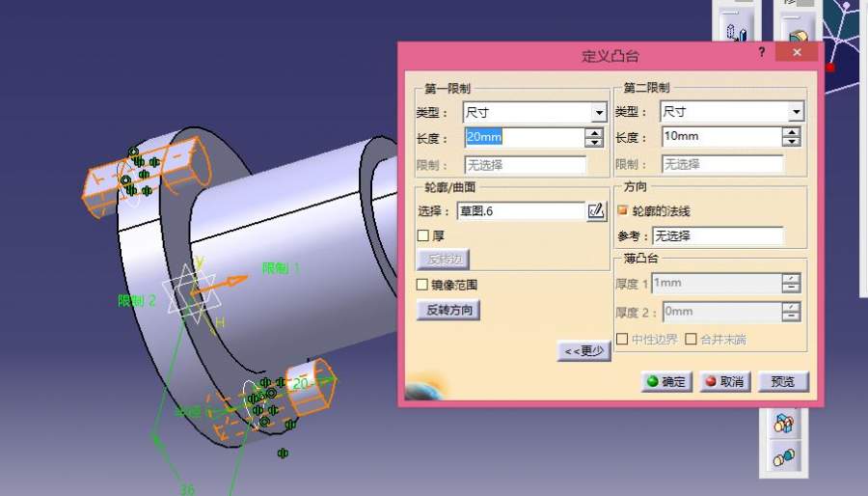Collapse the dialog with <<更少 button
The width and height of the screenshot is (868, 496).
click(584, 351)
